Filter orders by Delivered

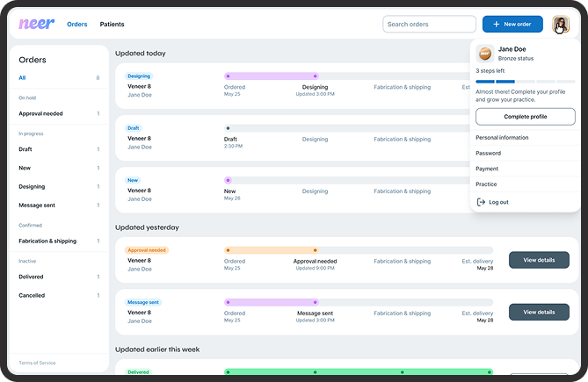tap(59, 277)
